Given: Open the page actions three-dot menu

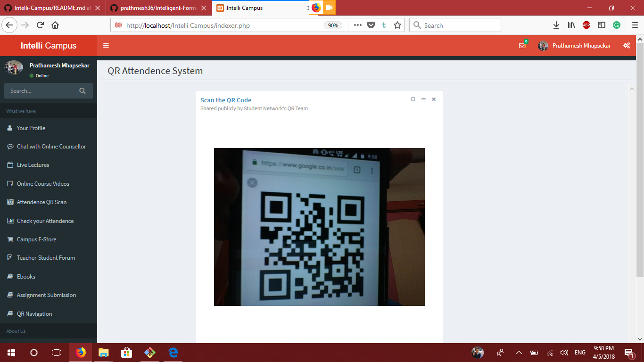Looking at the screenshot, I should coord(358,25).
